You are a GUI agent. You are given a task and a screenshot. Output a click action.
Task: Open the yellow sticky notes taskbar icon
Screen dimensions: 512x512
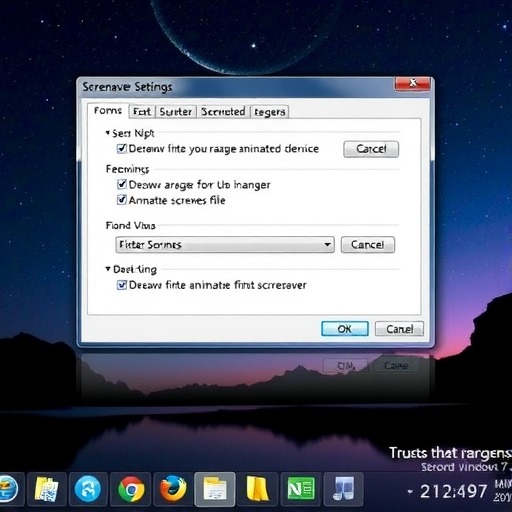click(x=47, y=489)
